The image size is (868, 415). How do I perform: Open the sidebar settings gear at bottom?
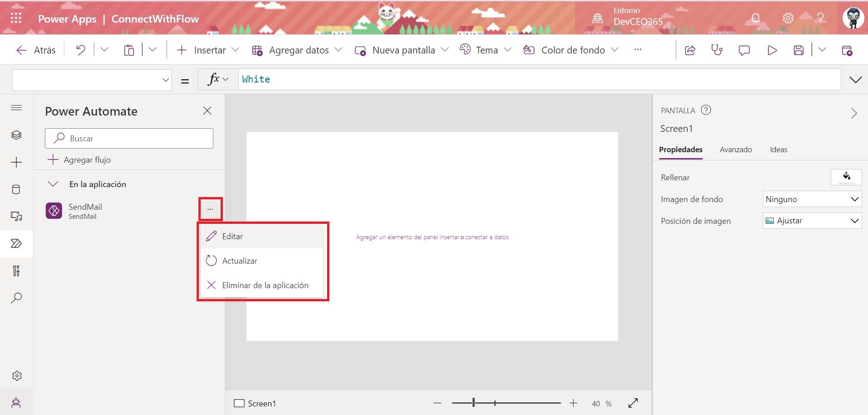[17, 376]
